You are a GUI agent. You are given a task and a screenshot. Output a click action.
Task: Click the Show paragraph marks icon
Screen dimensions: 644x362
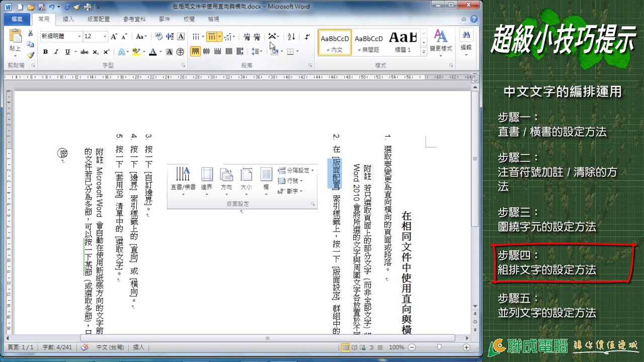tap(306, 36)
